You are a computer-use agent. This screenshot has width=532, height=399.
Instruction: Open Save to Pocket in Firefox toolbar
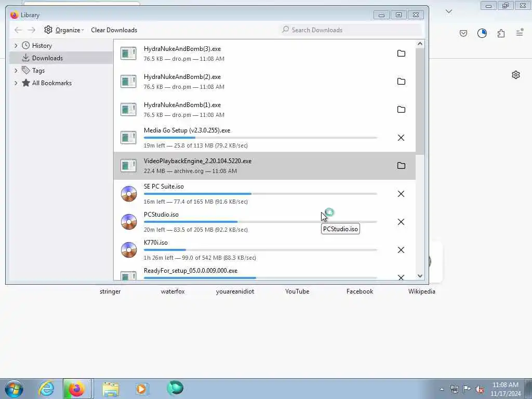coord(463,33)
